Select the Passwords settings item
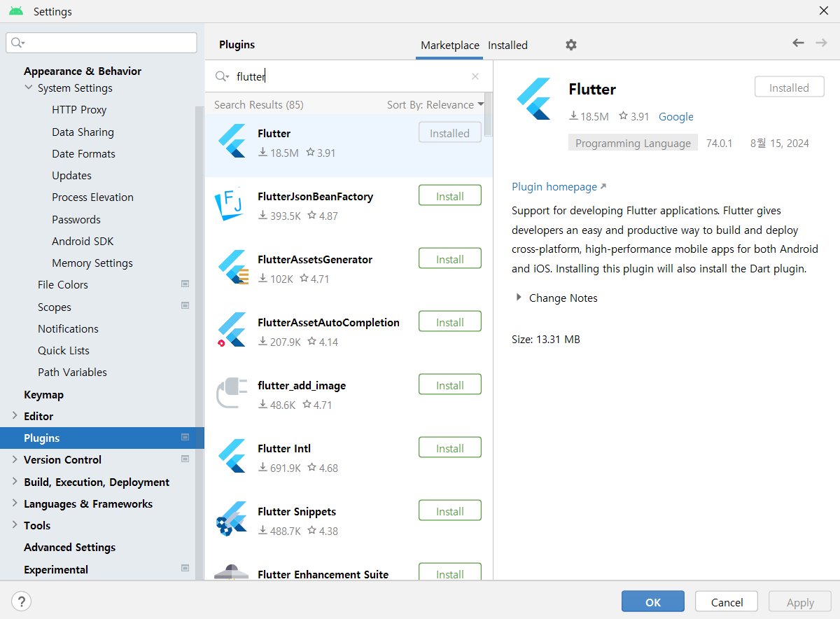Screen dimensions: 840x619 [x=76, y=219]
